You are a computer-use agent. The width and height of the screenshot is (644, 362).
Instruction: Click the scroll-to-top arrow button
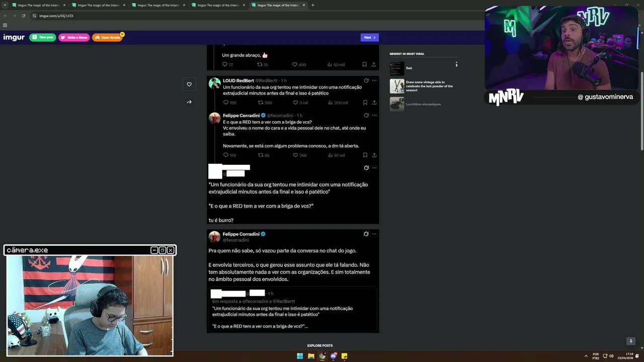pyautogui.click(x=631, y=341)
